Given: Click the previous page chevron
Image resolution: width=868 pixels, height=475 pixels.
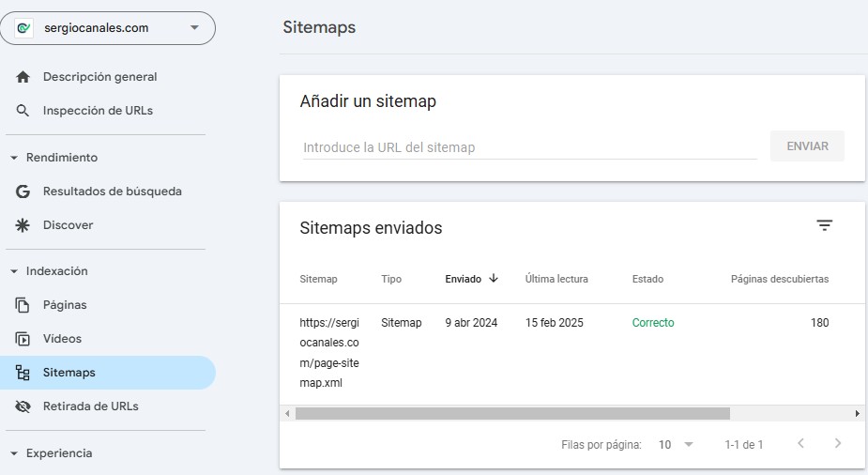Looking at the screenshot, I should (800, 443).
